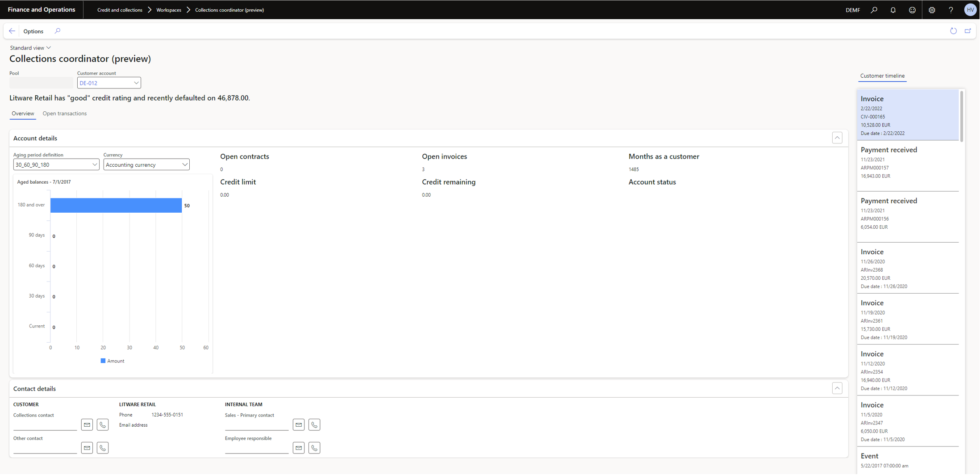Email the Collections contact using envelope icon
The width and height of the screenshot is (980, 475).
click(87, 425)
